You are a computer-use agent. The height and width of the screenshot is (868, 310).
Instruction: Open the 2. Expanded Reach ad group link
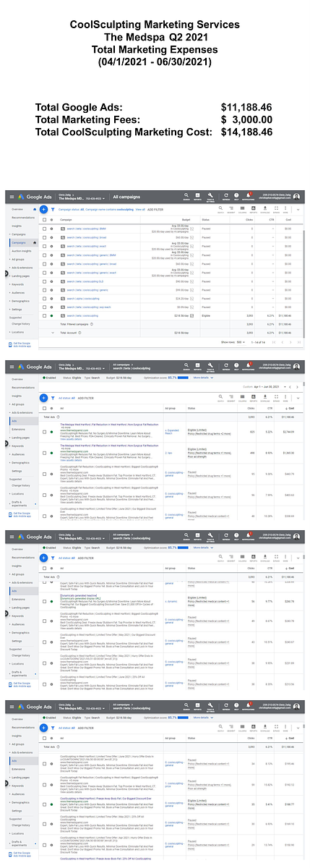pyautogui.click(x=172, y=431)
